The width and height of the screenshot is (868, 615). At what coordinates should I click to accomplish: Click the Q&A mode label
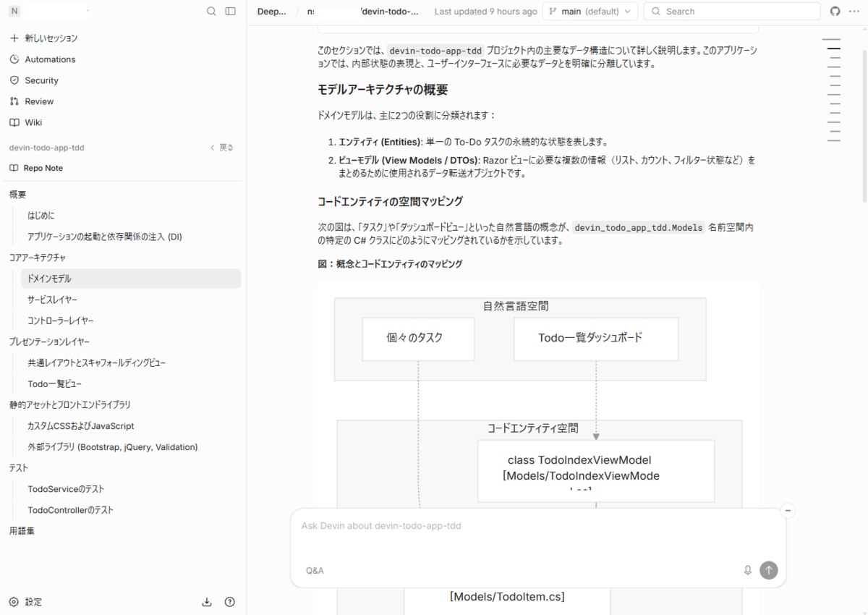[x=315, y=570]
